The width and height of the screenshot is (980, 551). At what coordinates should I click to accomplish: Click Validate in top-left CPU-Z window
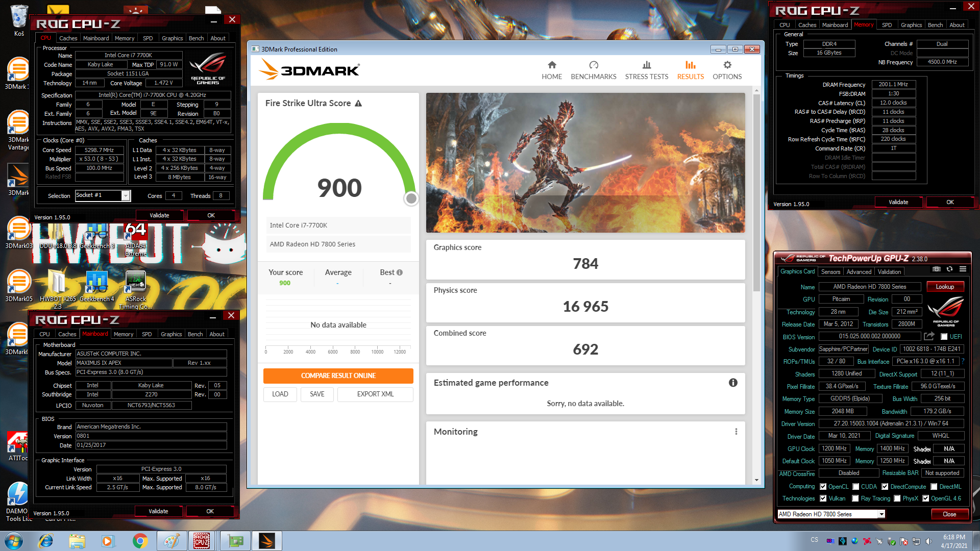tap(159, 215)
